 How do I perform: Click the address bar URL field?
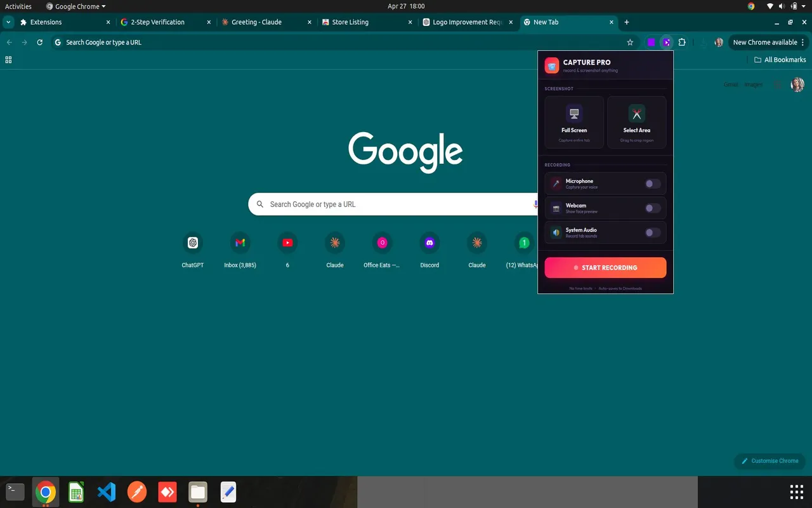[x=343, y=43]
